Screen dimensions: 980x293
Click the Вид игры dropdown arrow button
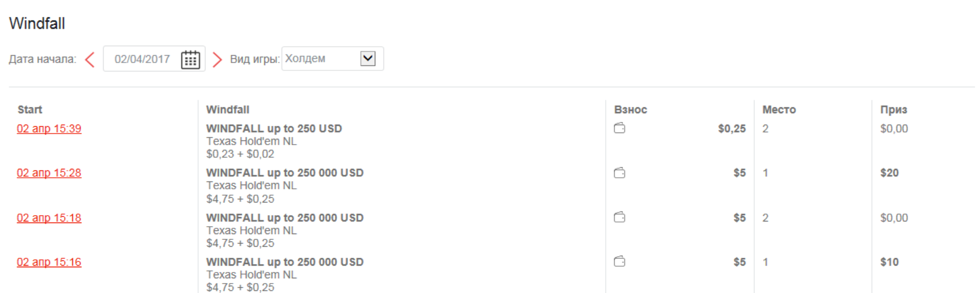(368, 58)
